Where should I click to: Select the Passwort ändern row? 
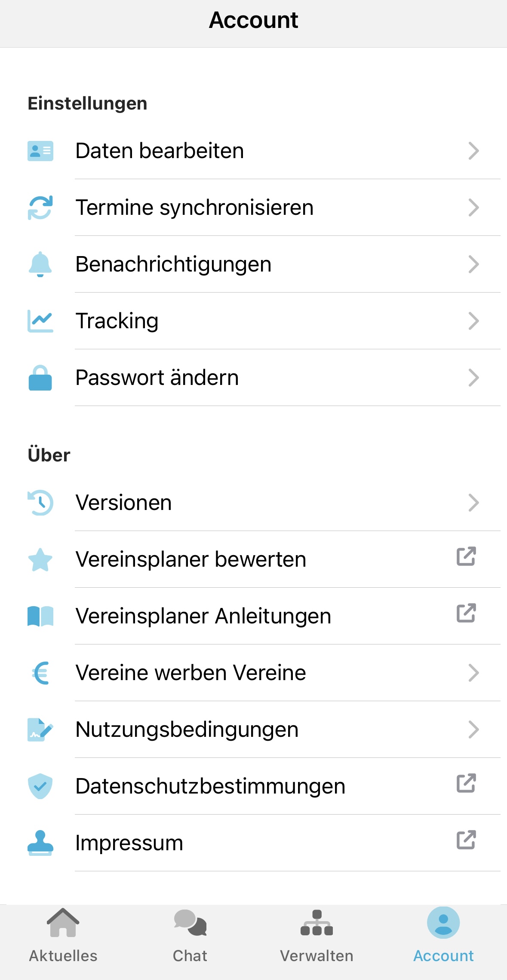tap(253, 378)
